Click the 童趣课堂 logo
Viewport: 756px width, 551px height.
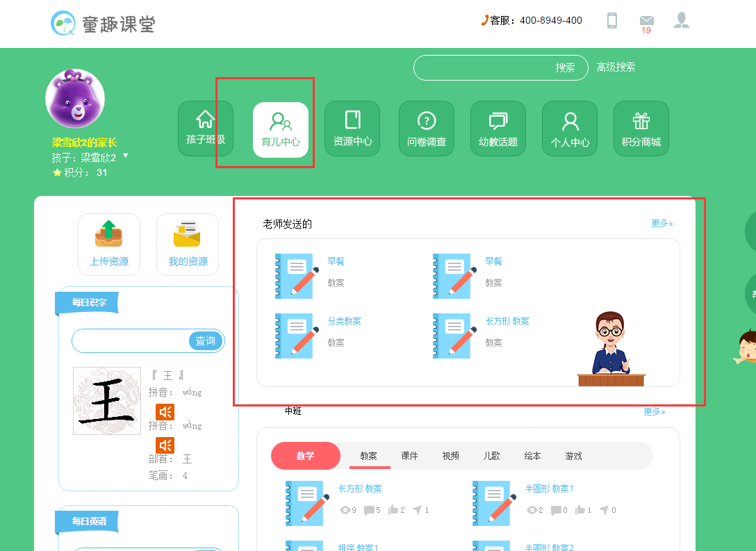[103, 23]
